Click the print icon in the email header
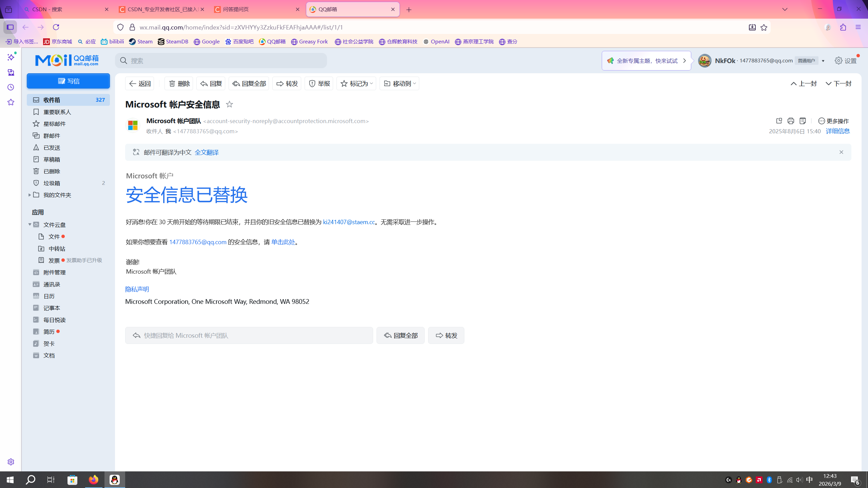 (x=791, y=121)
